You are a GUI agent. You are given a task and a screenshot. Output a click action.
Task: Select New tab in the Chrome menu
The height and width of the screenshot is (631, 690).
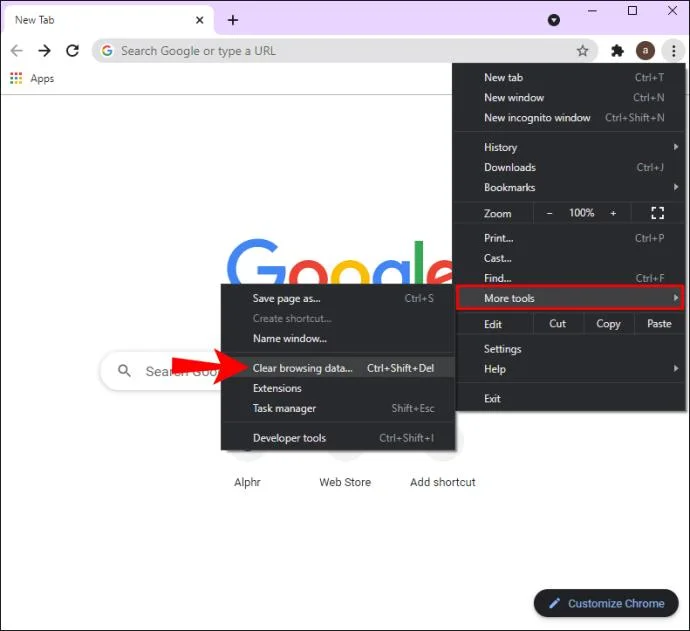[x=569, y=77]
